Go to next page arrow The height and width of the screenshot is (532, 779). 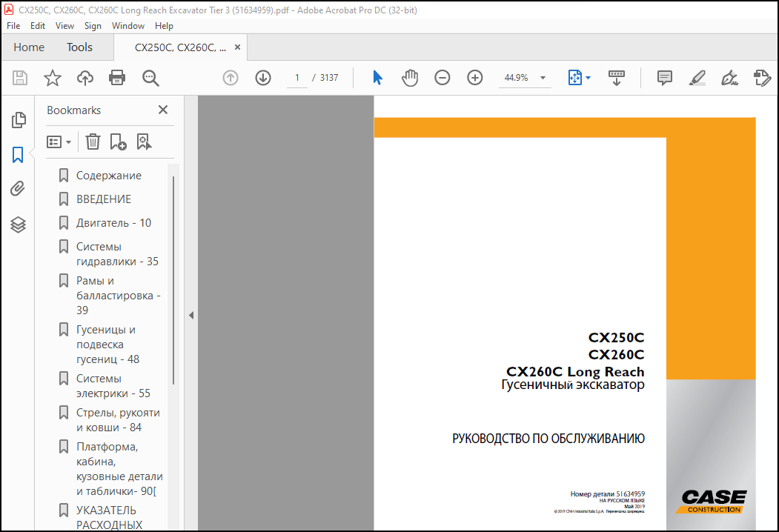(263, 78)
